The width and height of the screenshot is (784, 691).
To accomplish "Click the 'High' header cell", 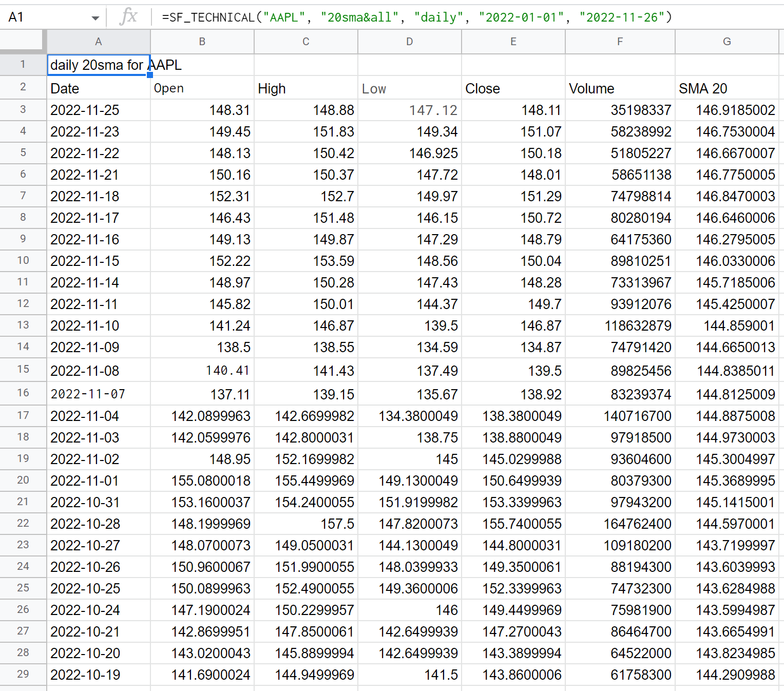I will (x=306, y=88).
